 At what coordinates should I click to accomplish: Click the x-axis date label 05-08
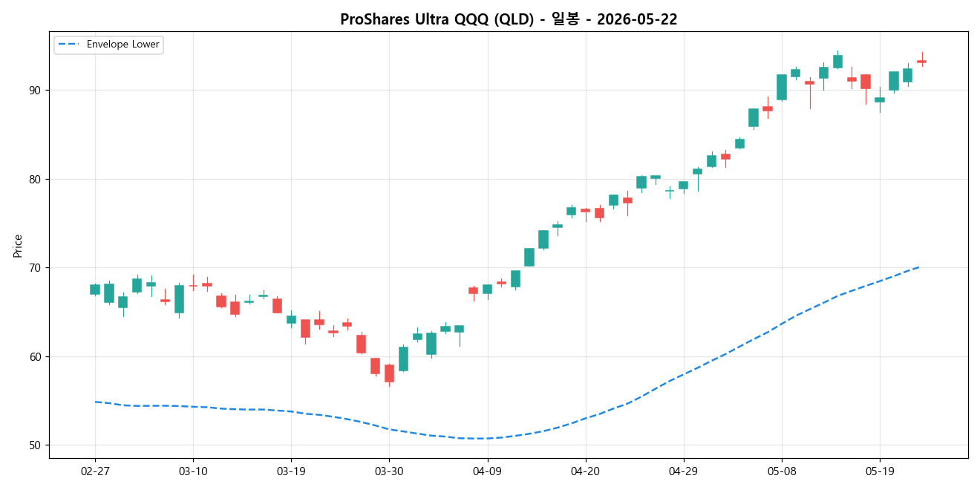pos(781,471)
